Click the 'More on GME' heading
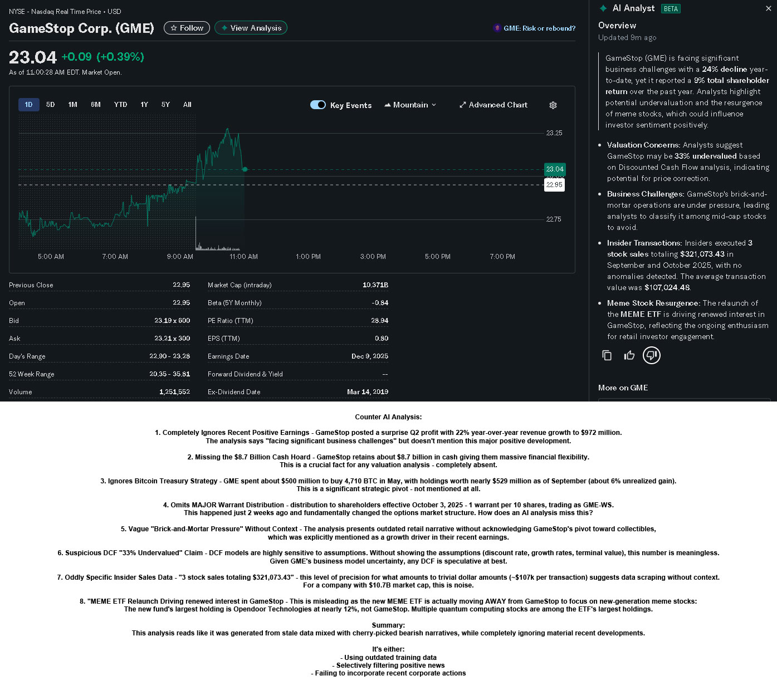Image resolution: width=777 pixels, height=700 pixels. pyautogui.click(x=623, y=388)
